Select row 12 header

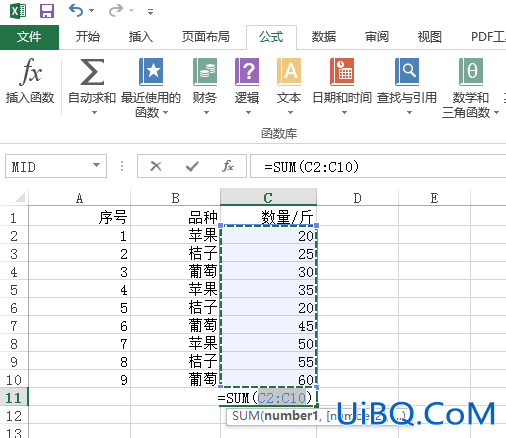click(14, 416)
